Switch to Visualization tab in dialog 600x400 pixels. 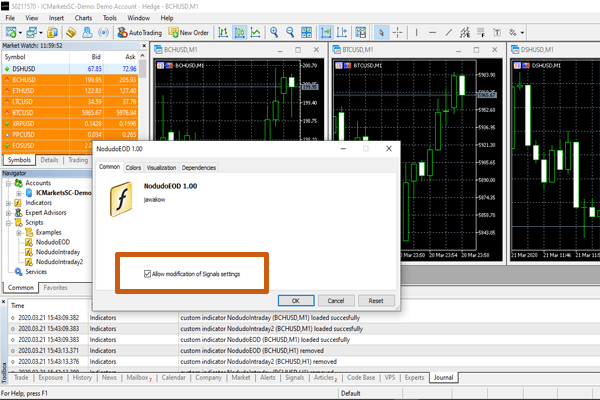pyautogui.click(x=161, y=168)
